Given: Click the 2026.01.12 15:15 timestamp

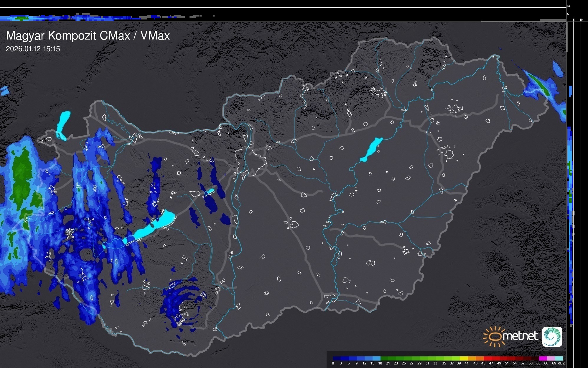Looking at the screenshot, I should [x=33, y=49].
